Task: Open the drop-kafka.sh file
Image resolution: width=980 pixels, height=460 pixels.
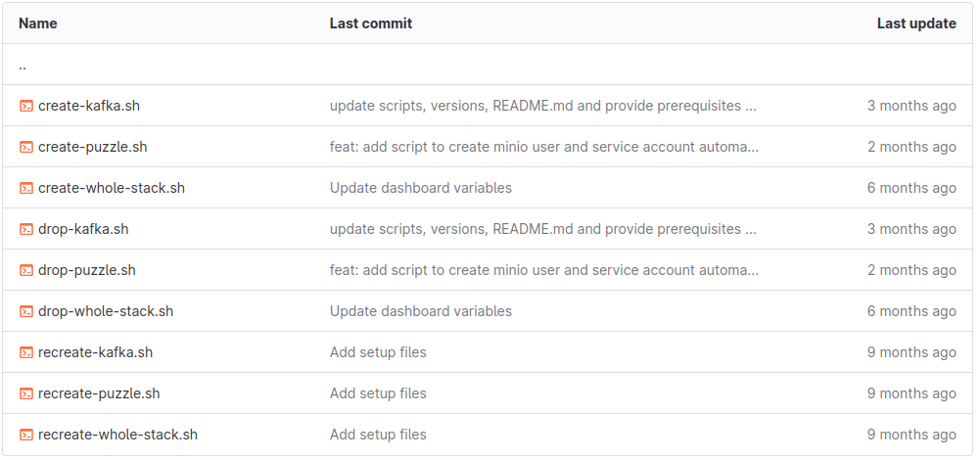Action: pos(83,229)
